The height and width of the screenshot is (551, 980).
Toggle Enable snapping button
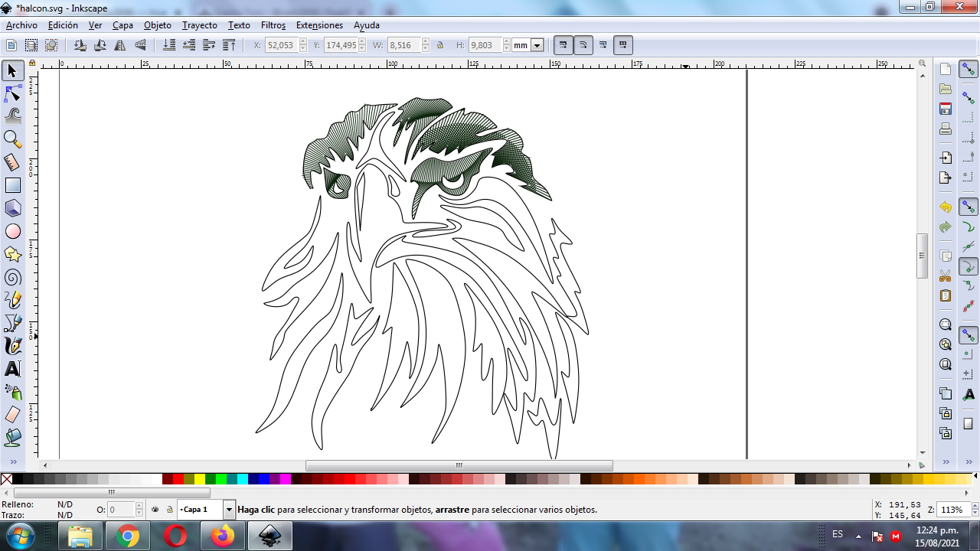(969, 70)
